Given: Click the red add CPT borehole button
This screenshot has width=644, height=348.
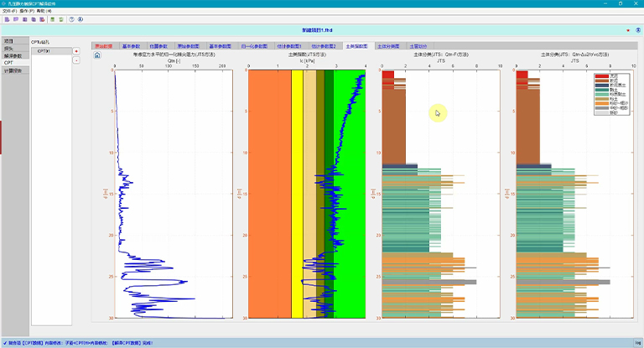Looking at the screenshot, I should 77,51.
